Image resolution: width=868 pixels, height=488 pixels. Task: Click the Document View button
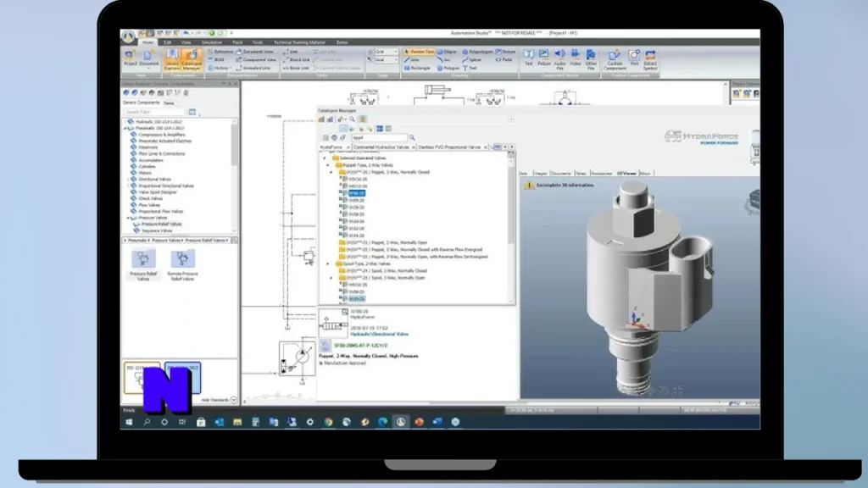pos(255,52)
